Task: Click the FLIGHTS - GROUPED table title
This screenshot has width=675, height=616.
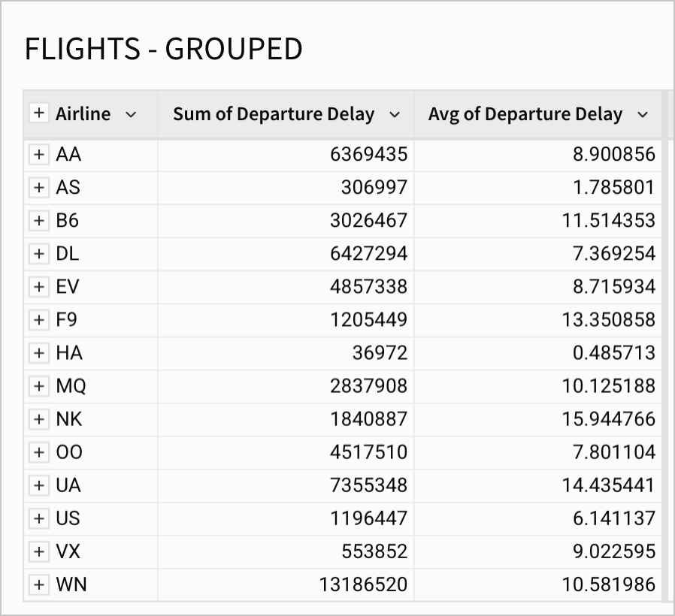Action: [164, 50]
